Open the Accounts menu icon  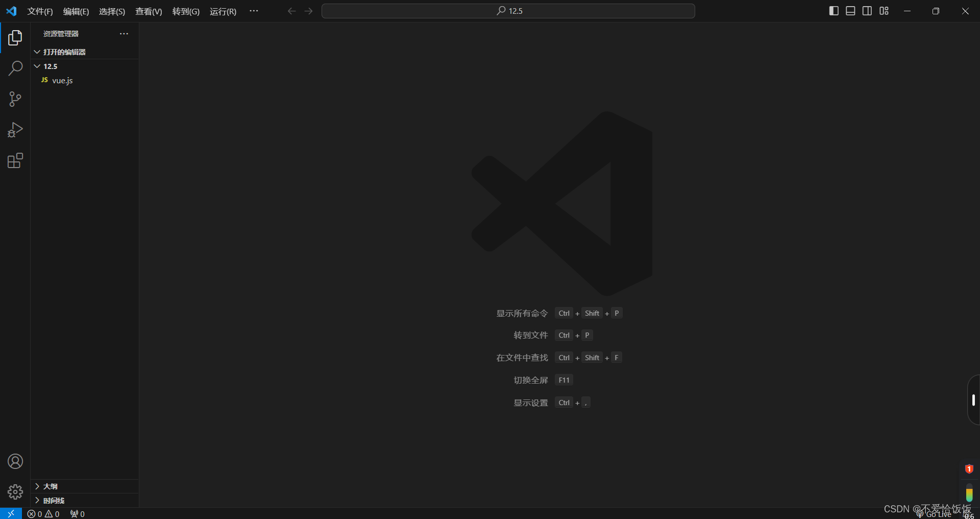click(15, 461)
